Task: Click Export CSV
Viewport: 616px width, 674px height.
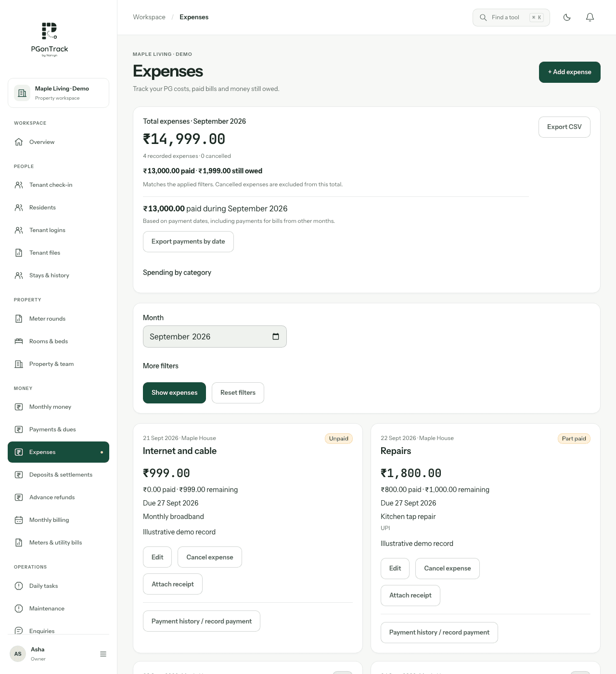Action: click(565, 127)
